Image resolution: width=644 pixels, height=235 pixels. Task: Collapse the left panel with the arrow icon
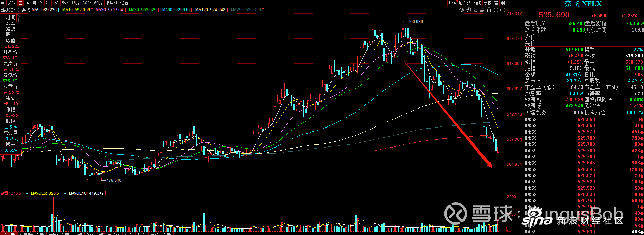tap(3, 3)
